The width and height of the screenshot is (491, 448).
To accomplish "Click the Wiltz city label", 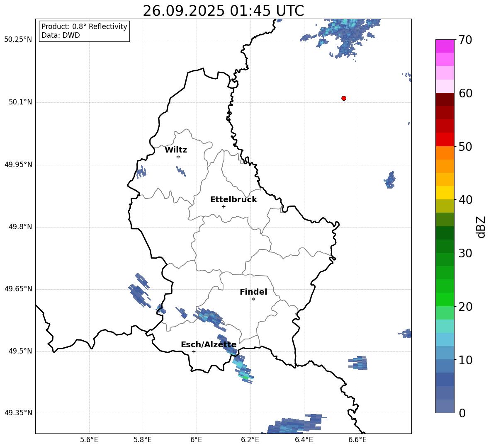I will coord(176,150).
